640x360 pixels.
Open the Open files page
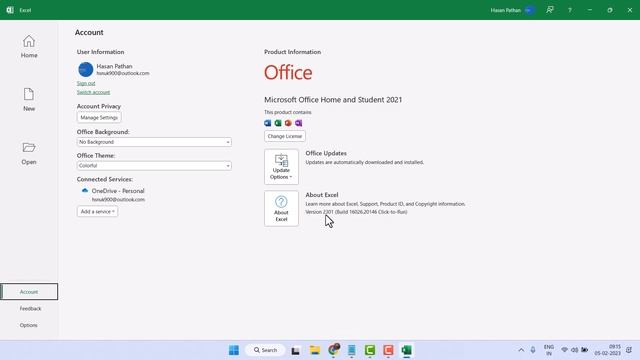click(29, 153)
